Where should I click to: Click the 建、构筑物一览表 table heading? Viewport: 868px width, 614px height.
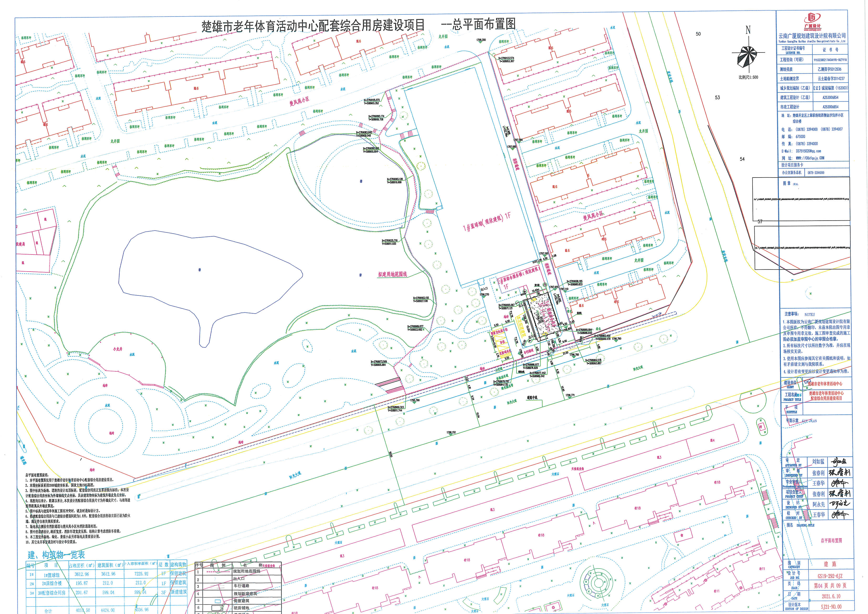click(56, 555)
